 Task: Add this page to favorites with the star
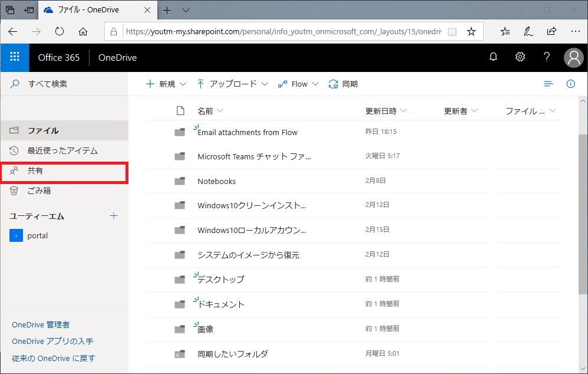(471, 31)
